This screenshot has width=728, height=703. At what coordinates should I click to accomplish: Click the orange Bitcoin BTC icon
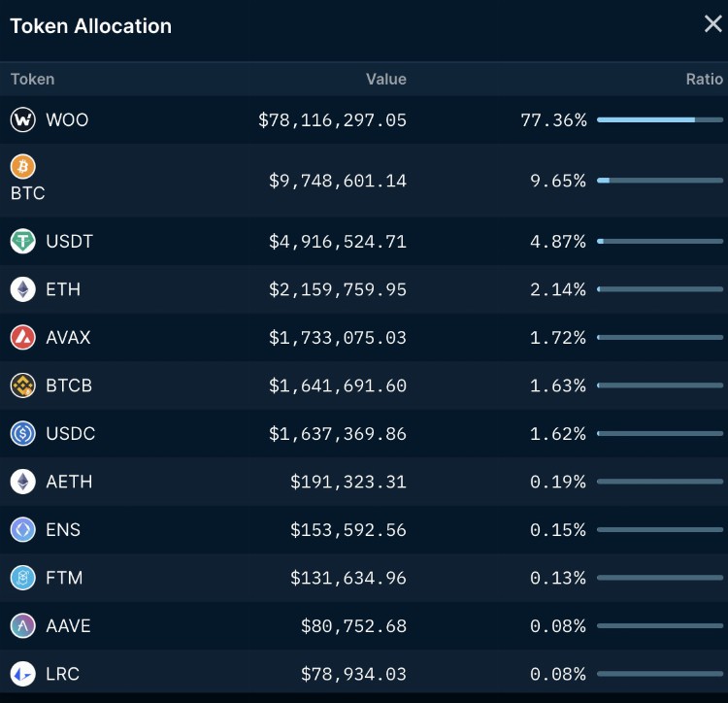click(22, 167)
